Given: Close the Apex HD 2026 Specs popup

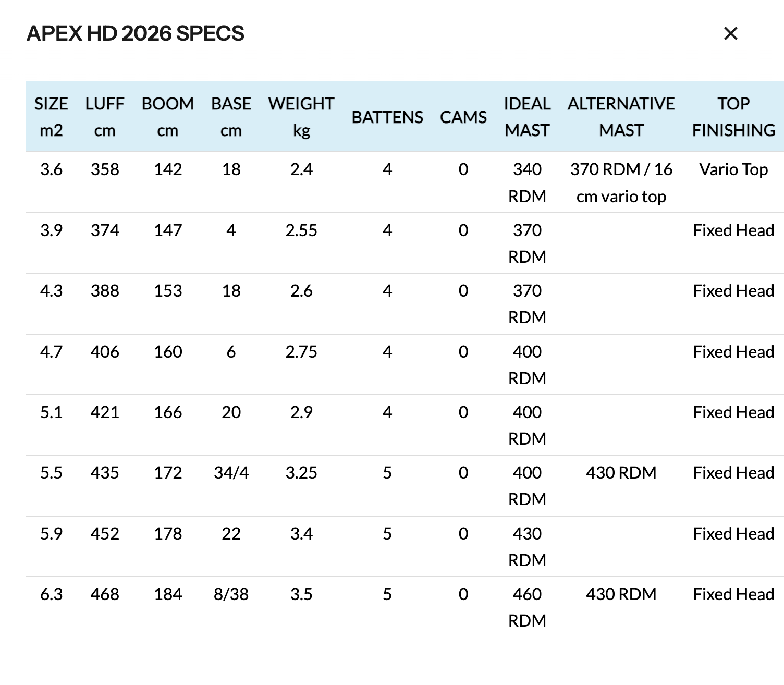Looking at the screenshot, I should click(731, 34).
